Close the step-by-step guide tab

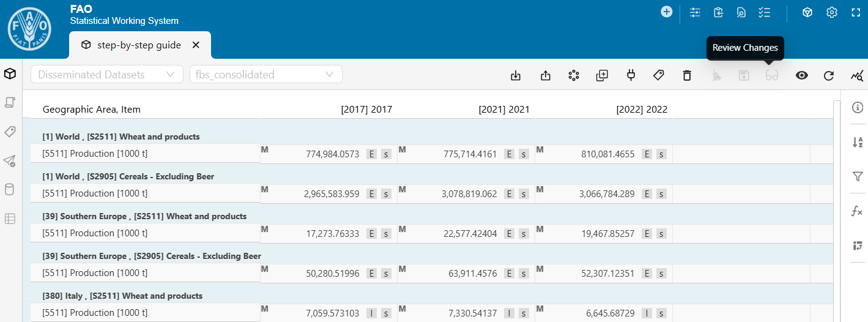tap(196, 45)
